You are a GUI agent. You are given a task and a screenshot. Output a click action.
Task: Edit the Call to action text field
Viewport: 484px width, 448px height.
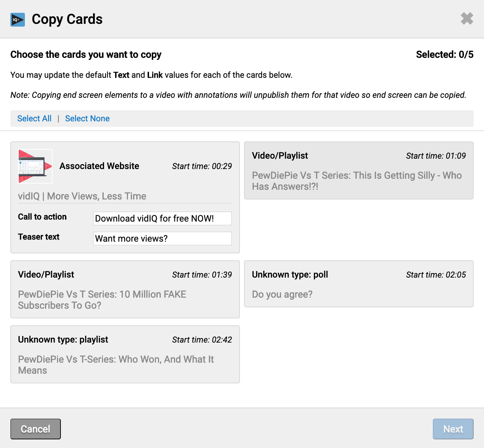point(162,218)
